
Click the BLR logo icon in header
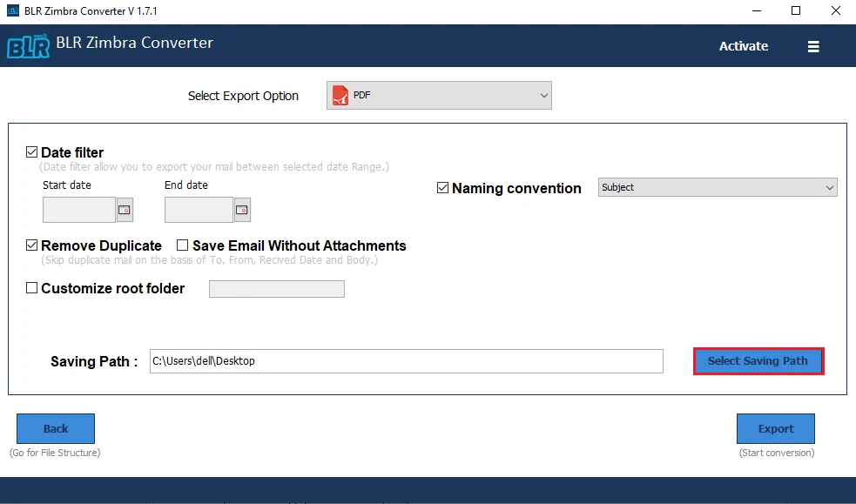27,46
